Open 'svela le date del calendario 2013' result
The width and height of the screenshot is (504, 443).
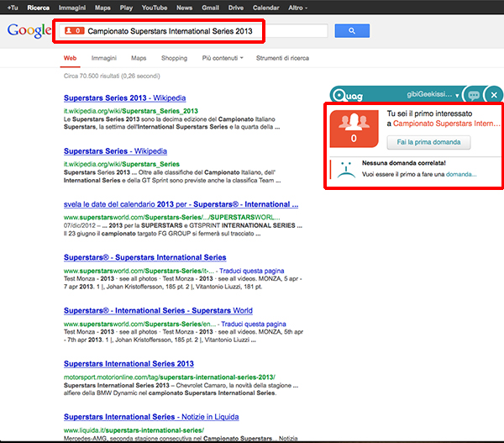(181, 204)
